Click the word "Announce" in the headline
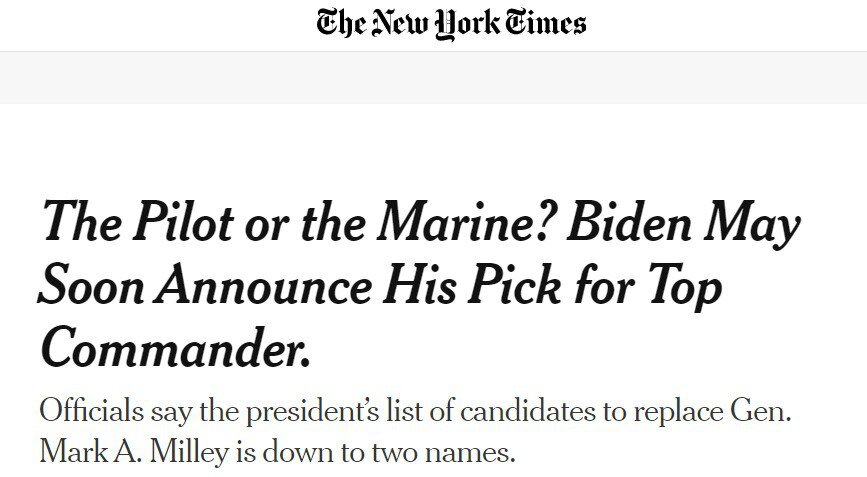867x477 pixels. [x=263, y=285]
